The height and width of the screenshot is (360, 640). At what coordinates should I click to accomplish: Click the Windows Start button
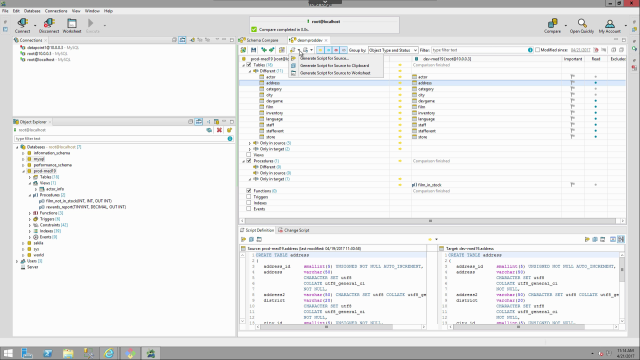(x=8, y=353)
